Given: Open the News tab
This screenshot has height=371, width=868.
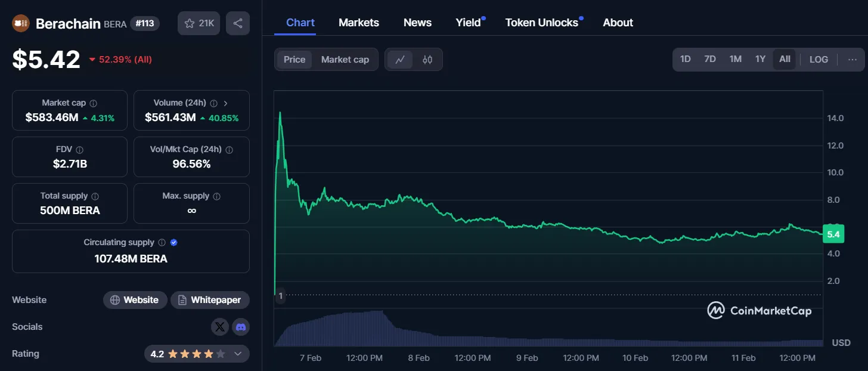Looking at the screenshot, I should pyautogui.click(x=417, y=23).
